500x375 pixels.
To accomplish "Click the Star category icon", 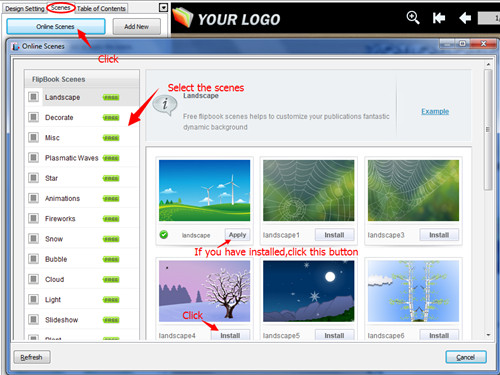I will [x=33, y=178].
